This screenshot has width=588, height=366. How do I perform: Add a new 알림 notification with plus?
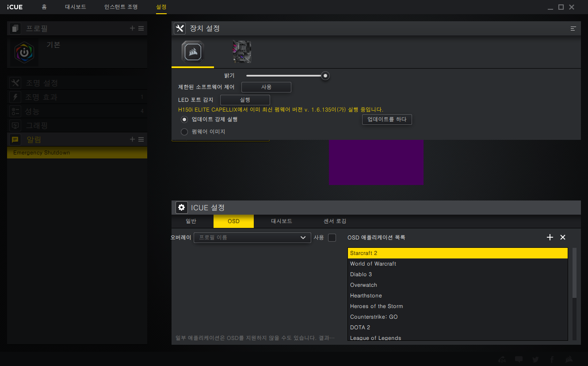(x=132, y=139)
